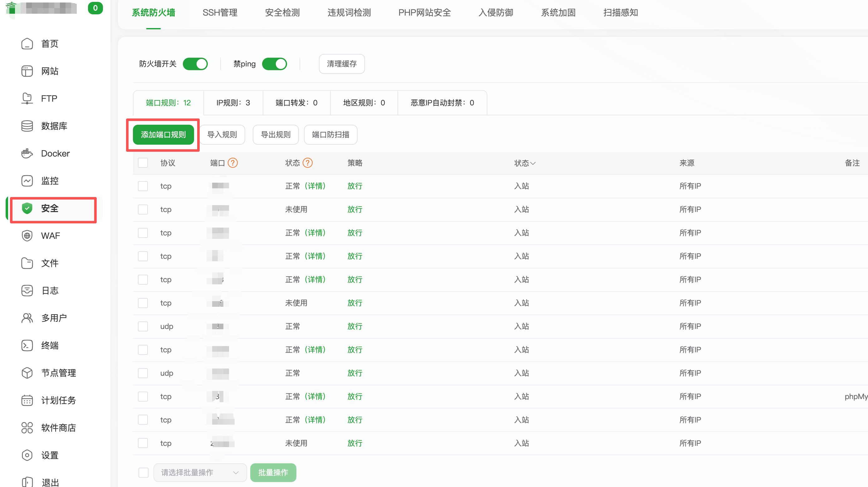Image resolution: width=868 pixels, height=487 pixels.
Task: Open the WAF shield icon
Action: [x=27, y=235]
